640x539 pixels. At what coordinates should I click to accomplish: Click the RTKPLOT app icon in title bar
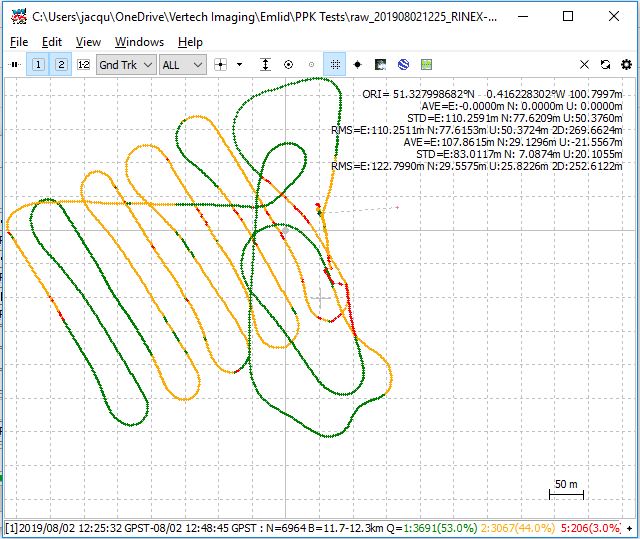pyautogui.click(x=18, y=17)
